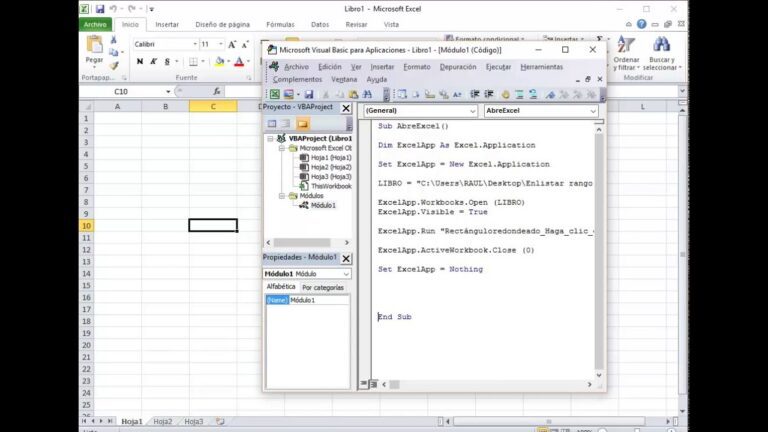Switch to the Fórmulas ribbon tab
This screenshot has height=432, width=768.
[280, 24]
